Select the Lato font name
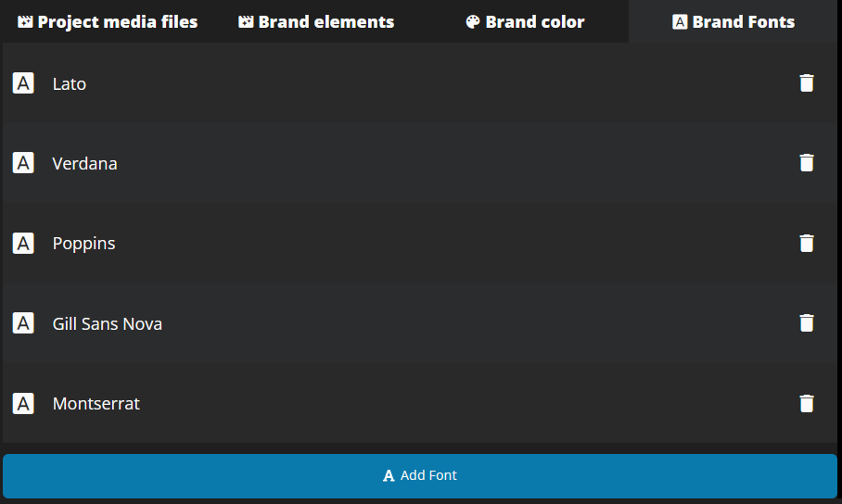 pyautogui.click(x=70, y=83)
